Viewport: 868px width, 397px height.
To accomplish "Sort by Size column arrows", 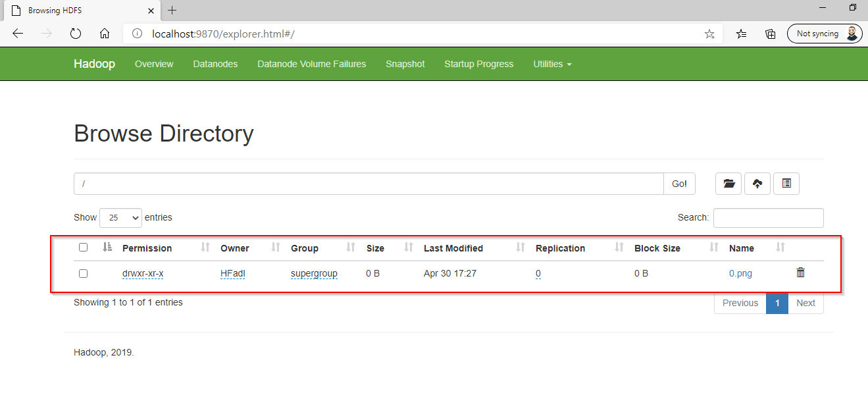I will coord(408,248).
